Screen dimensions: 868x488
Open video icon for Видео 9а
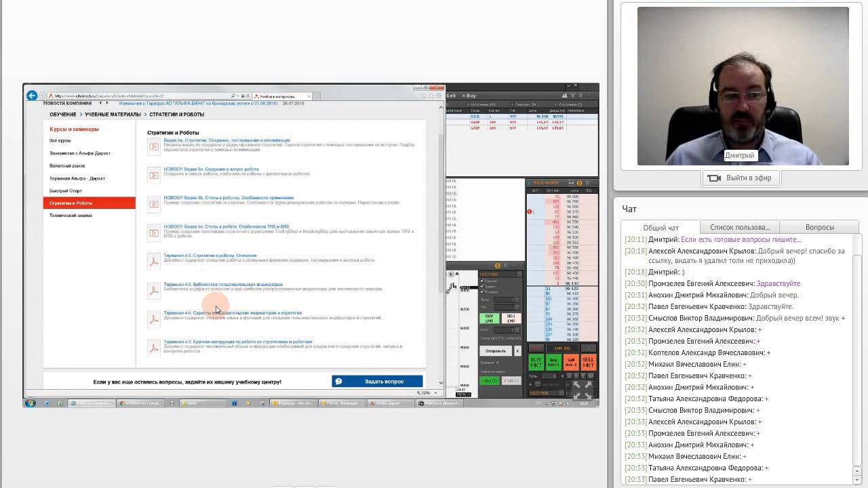pos(153,175)
